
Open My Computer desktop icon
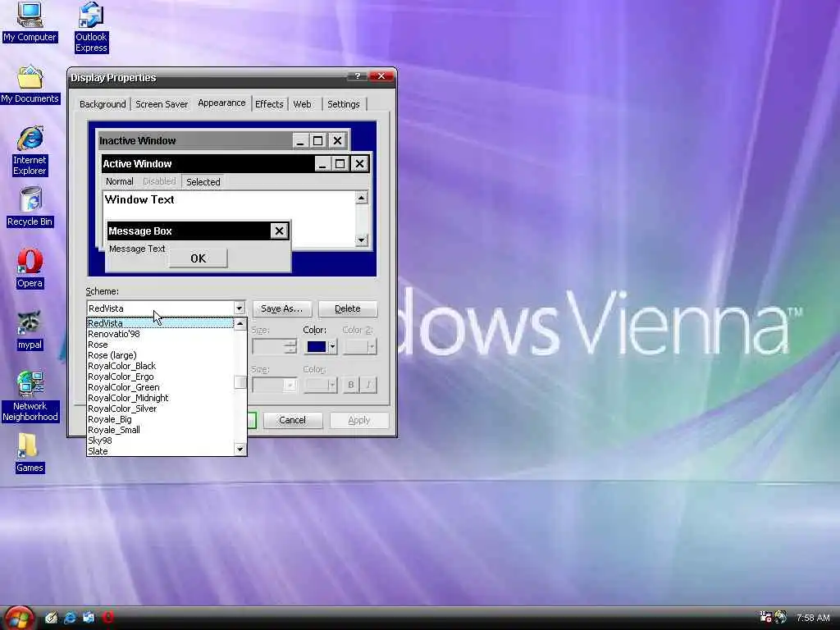30,22
